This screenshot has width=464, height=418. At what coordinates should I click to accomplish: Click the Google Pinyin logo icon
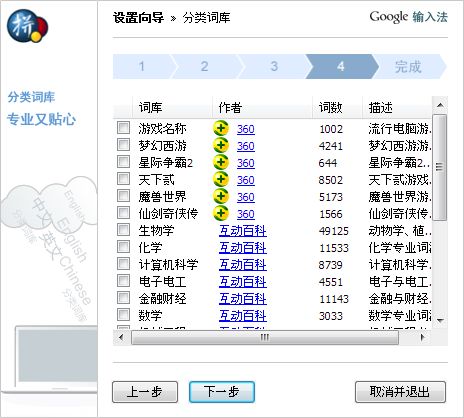point(28,26)
